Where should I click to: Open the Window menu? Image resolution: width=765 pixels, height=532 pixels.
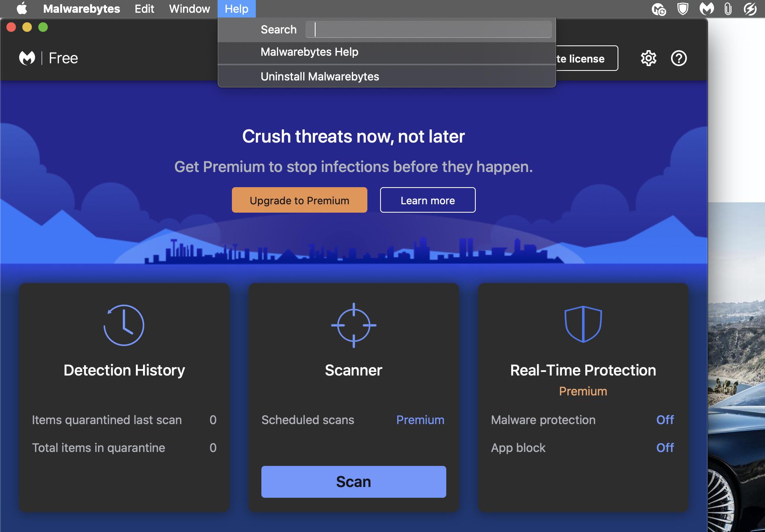click(x=189, y=8)
